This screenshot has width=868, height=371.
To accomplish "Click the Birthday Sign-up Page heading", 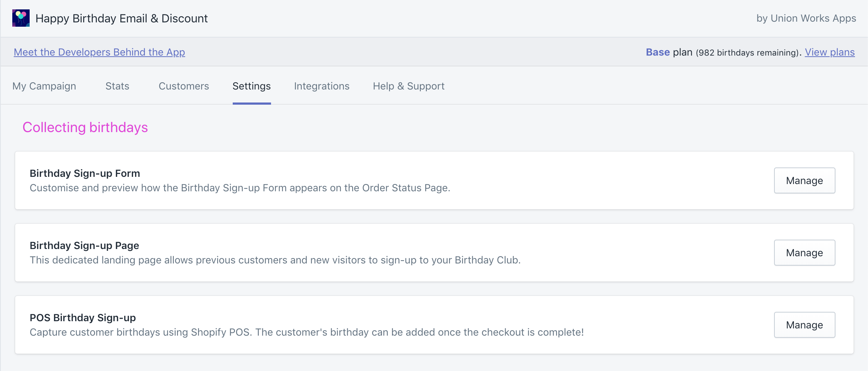I will (x=84, y=245).
